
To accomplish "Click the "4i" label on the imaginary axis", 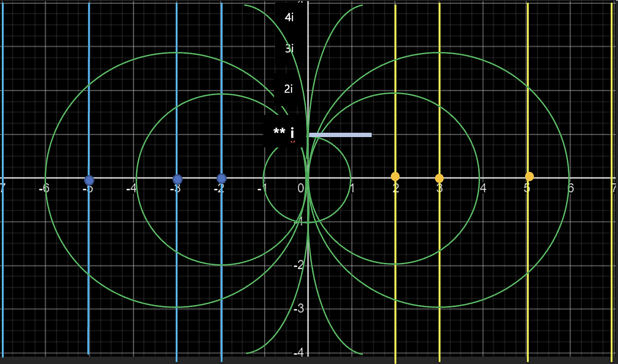I will (289, 18).
